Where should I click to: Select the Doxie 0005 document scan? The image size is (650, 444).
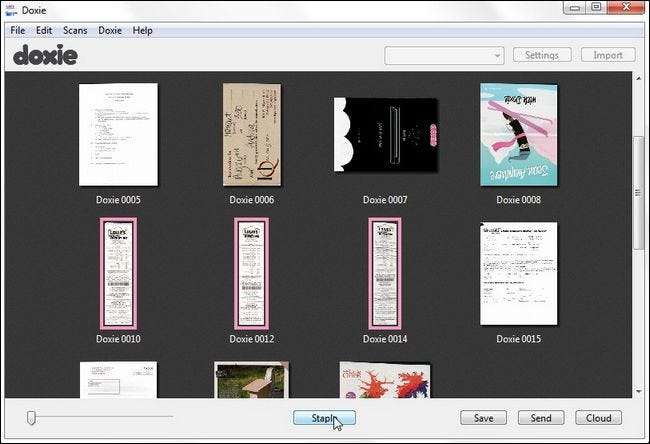point(118,135)
